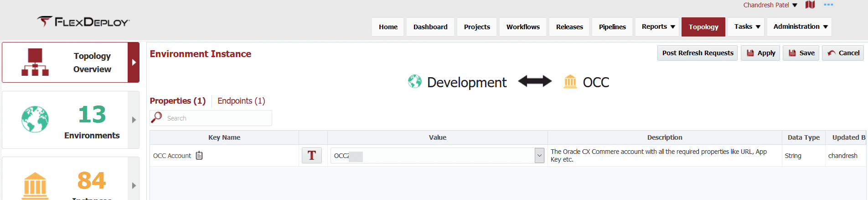Click the OCC Account value field

point(432,156)
